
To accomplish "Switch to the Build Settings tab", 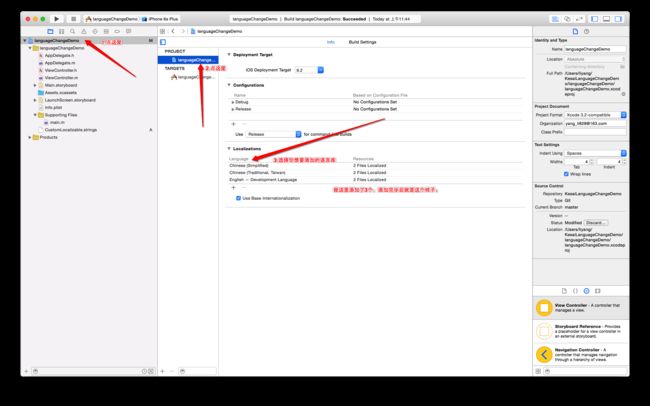I will point(362,42).
